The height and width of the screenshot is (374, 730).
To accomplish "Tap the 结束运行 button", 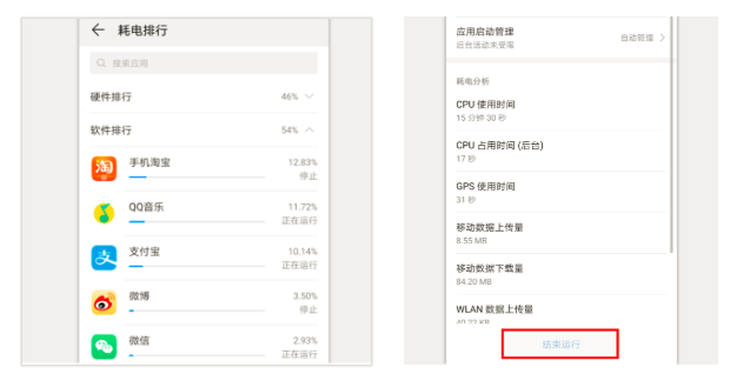I will tap(560, 344).
